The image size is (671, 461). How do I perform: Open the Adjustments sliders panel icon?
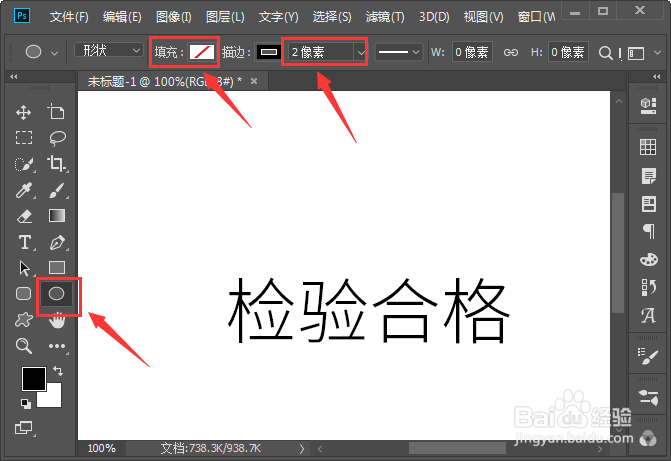tap(649, 398)
